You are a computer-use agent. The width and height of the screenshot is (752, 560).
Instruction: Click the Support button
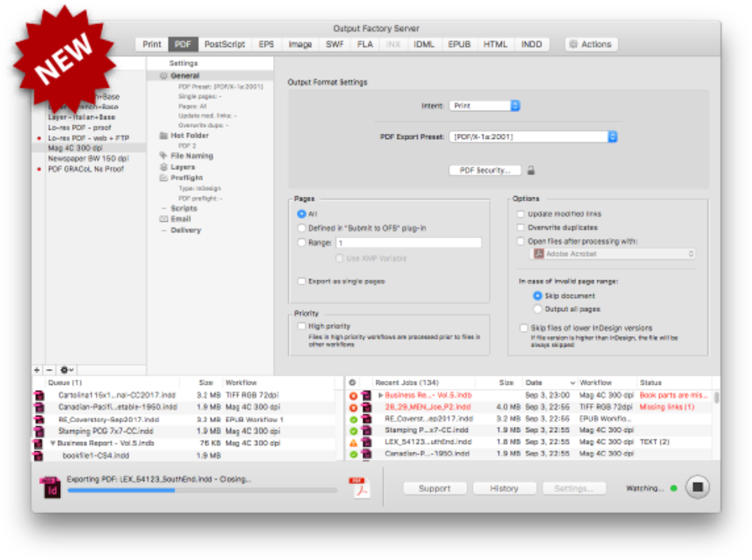point(435,489)
